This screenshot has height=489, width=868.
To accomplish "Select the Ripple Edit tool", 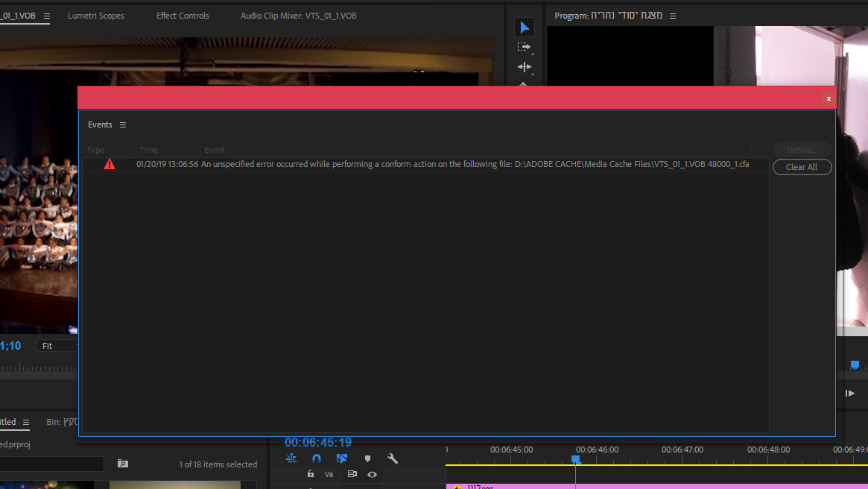I will pyautogui.click(x=525, y=67).
